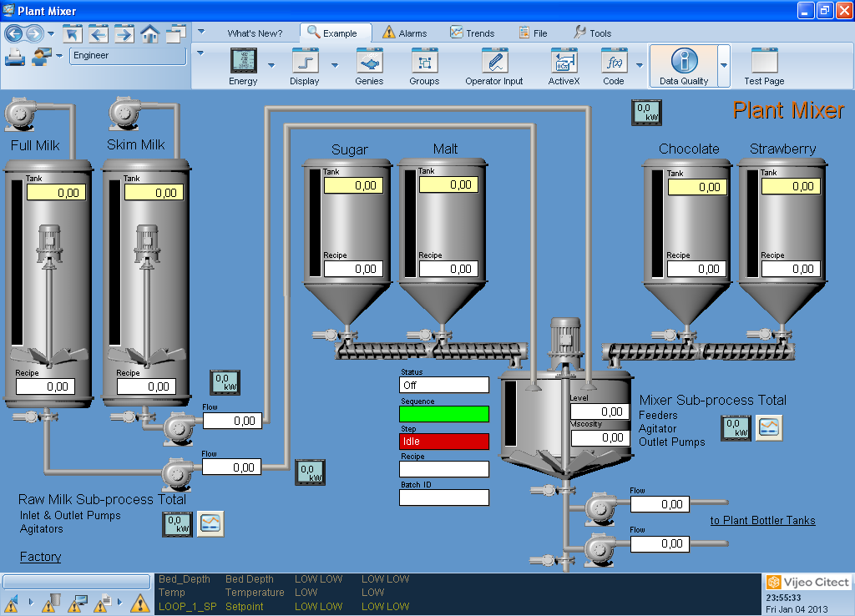Switch to the Alarms tab
This screenshot has width=855, height=616.
(x=404, y=33)
